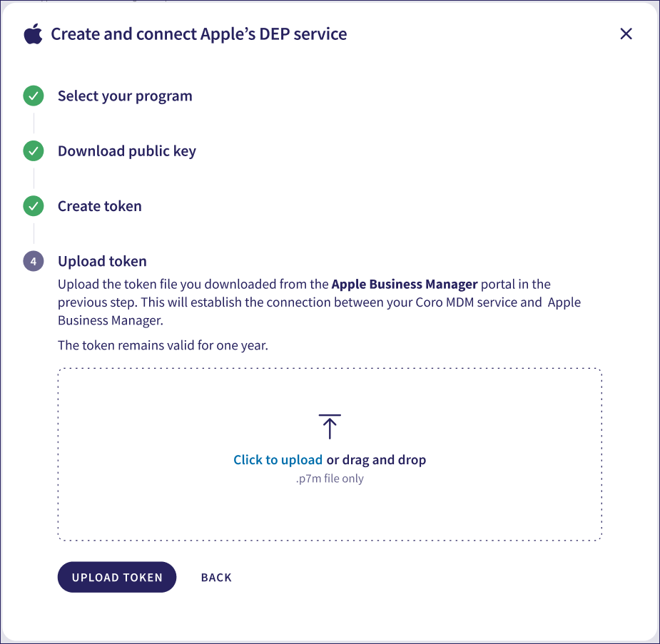The height and width of the screenshot is (644, 660).
Task: Click the bold Apple Business Manager text
Action: pyautogui.click(x=405, y=284)
